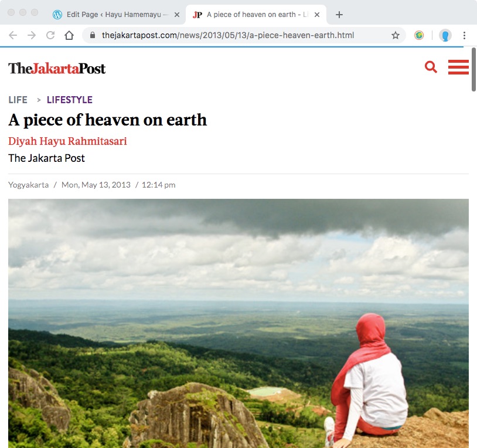This screenshot has height=448, width=477.
Task: Click author name Diyah Hayu Rahmitasari
Action: [x=67, y=141]
